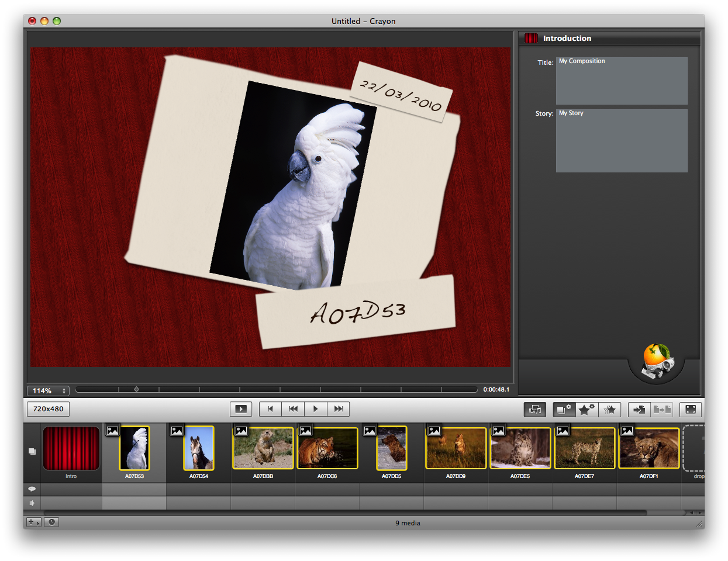Jump to the first slide
The image size is (728, 561).
pos(270,409)
